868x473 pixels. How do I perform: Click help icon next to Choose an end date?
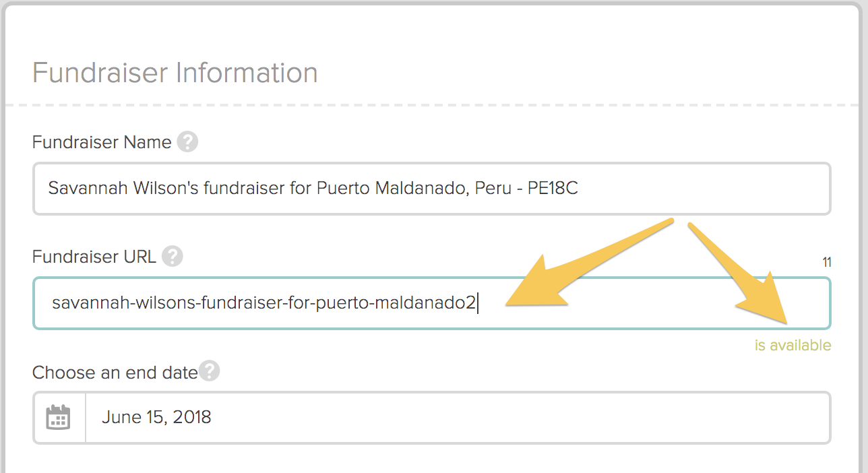(x=210, y=371)
